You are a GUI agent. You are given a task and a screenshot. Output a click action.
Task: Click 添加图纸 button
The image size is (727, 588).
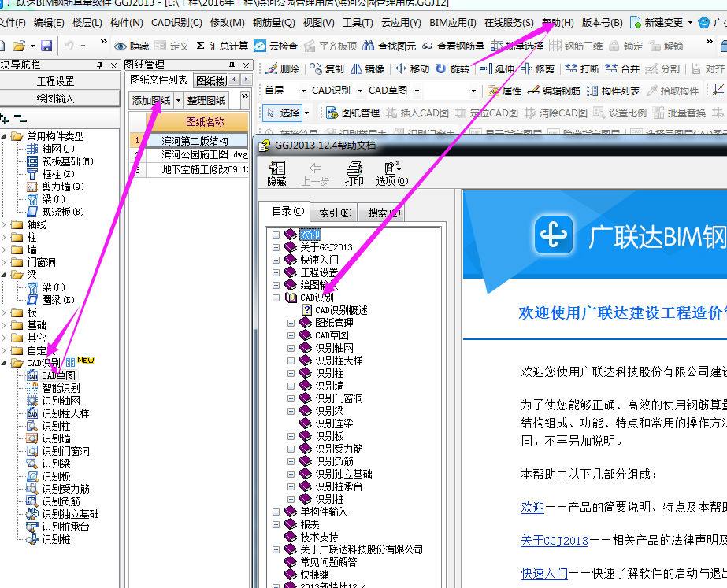point(151,100)
